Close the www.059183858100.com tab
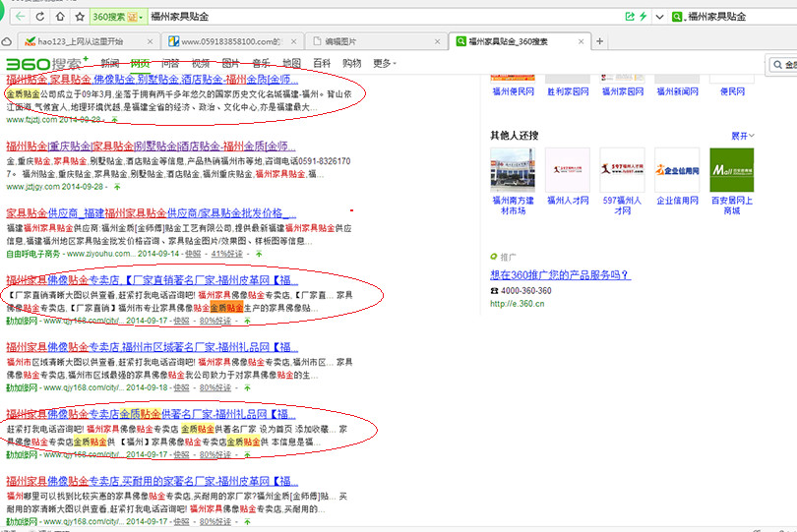The image size is (797, 532). (294, 41)
